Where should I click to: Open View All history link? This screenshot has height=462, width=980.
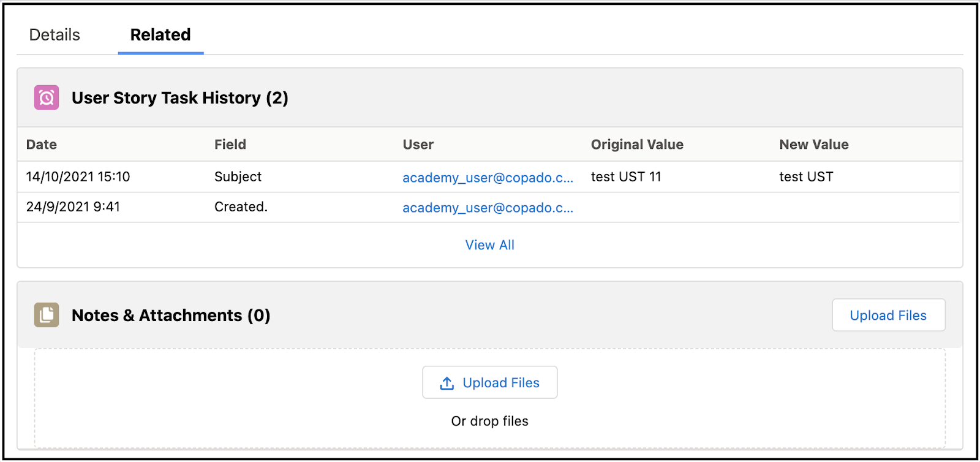[x=490, y=245]
